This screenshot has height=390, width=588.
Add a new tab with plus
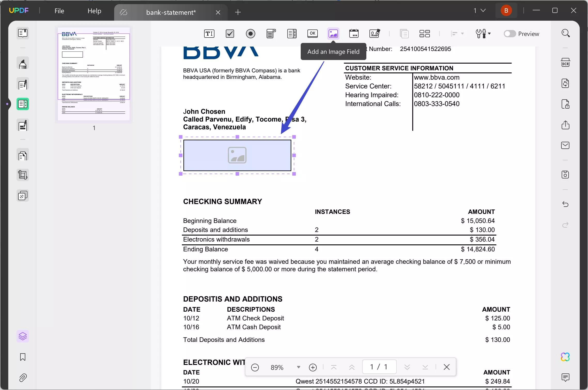pyautogui.click(x=238, y=12)
